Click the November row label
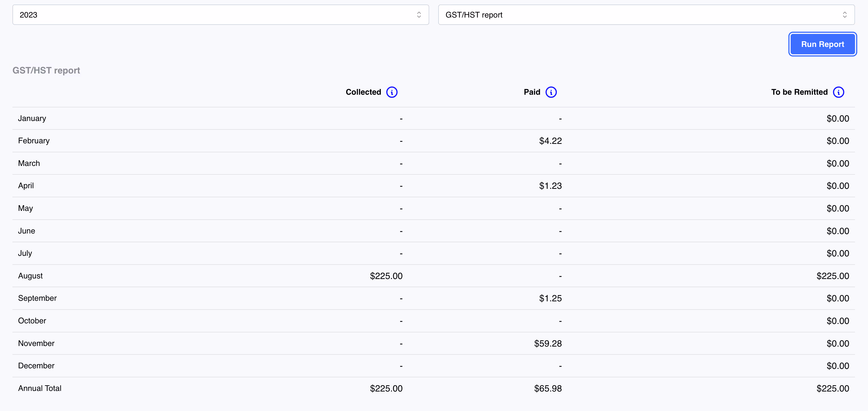The image size is (868, 411). click(x=36, y=343)
